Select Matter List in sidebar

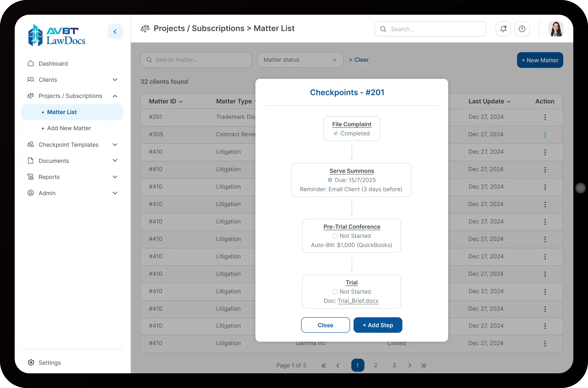[x=72, y=112]
